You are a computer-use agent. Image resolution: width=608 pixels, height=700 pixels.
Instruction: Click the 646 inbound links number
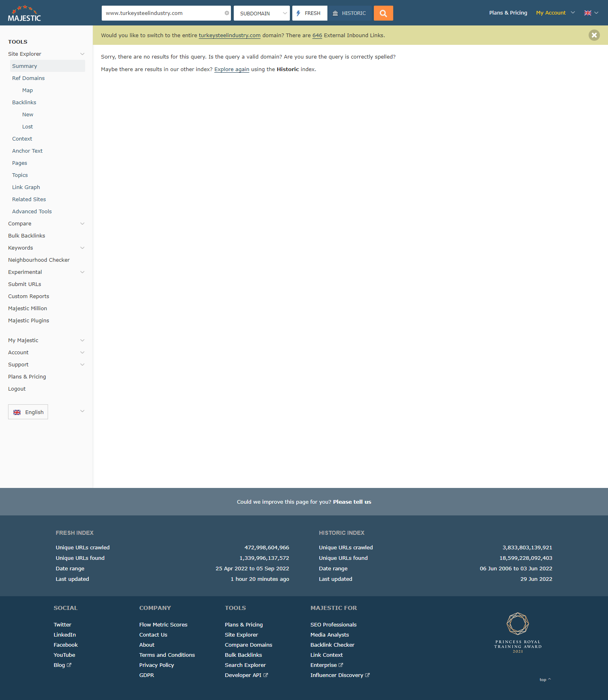tap(317, 36)
